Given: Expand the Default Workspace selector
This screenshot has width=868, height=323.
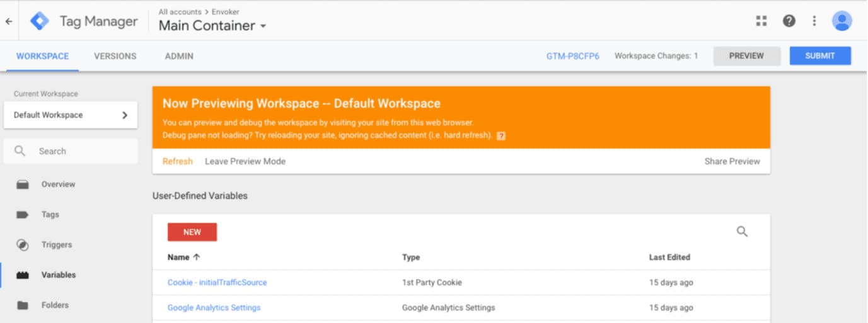Looking at the screenshot, I should coord(71,115).
